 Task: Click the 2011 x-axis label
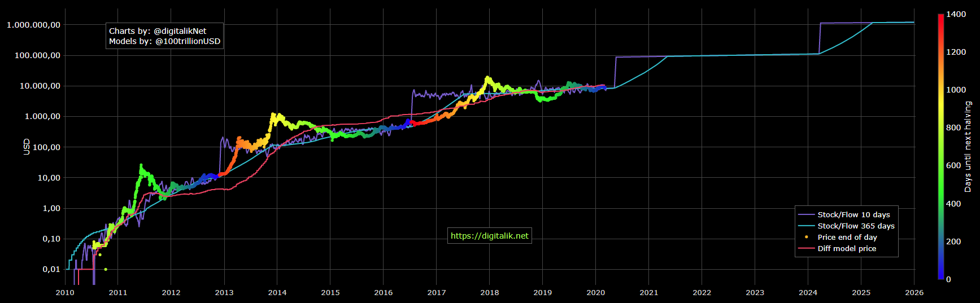click(118, 292)
